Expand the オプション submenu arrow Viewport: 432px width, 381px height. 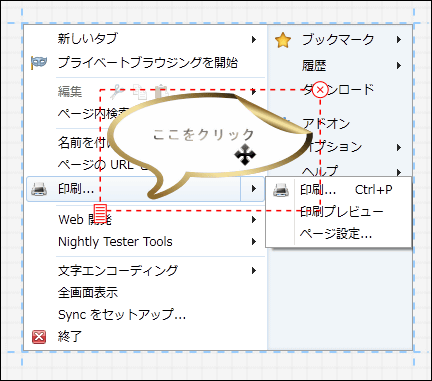coord(399,147)
